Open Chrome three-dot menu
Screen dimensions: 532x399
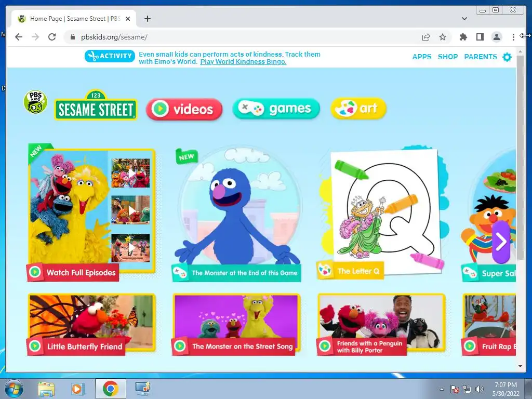click(x=513, y=37)
